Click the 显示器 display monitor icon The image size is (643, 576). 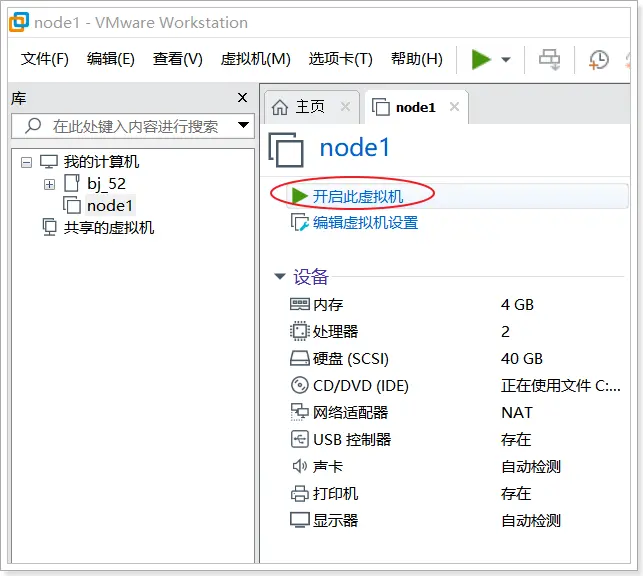pos(299,520)
